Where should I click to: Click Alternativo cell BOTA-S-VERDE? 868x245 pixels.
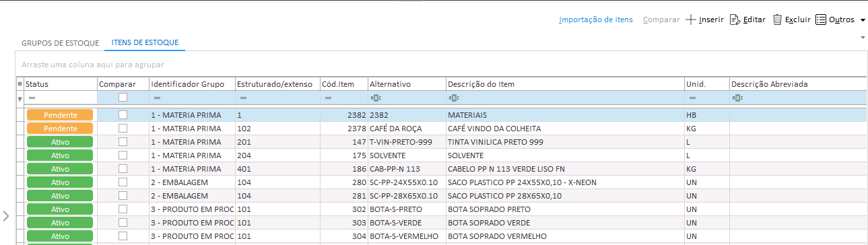[407, 223]
